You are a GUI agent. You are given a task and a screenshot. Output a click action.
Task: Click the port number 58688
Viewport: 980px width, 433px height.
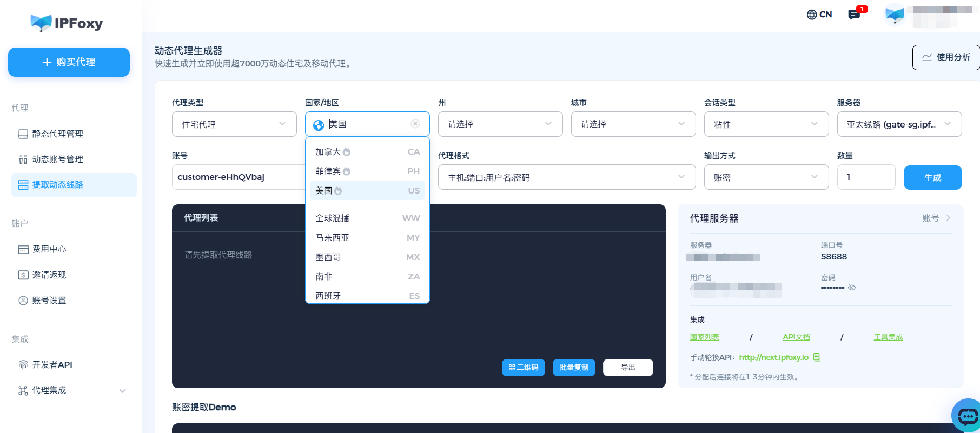click(834, 257)
